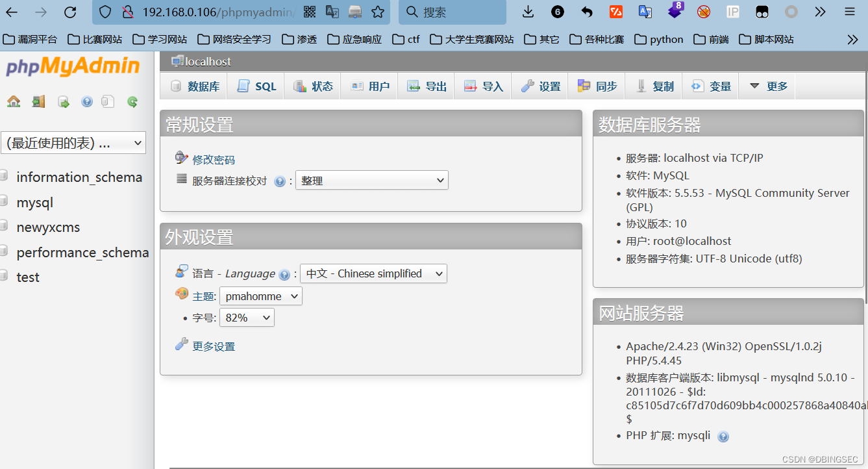868x469 pixels.
Task: Click the undo-arrow extension icon
Action: [x=587, y=12]
